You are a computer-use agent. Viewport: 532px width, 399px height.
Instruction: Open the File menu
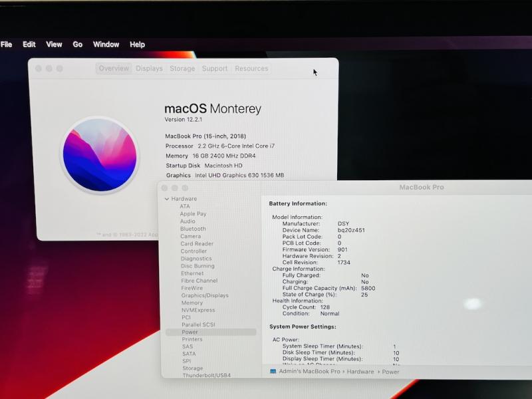[x=6, y=45]
